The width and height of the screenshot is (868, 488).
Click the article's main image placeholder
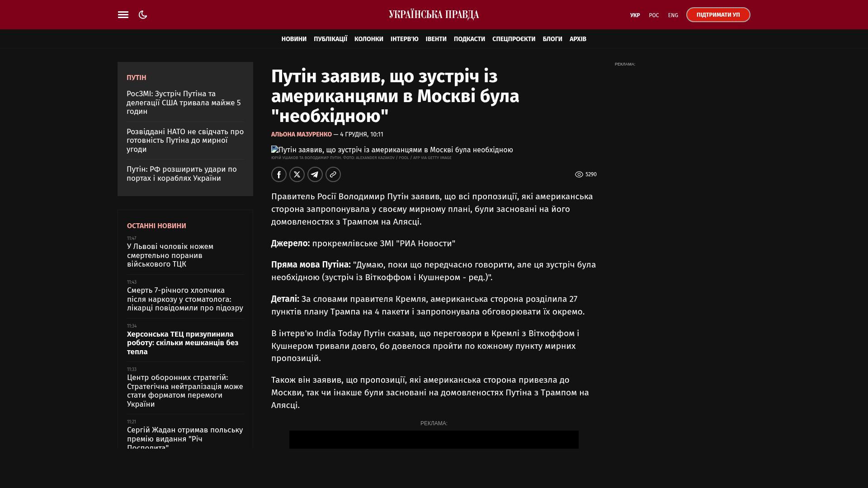pos(392,150)
